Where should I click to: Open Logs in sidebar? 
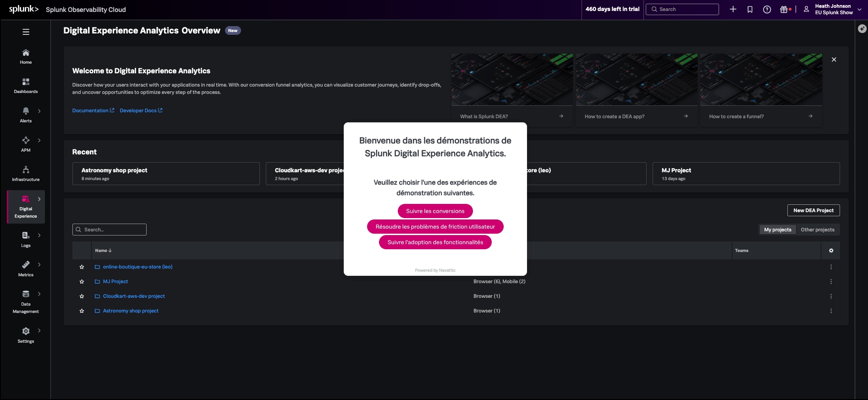(x=26, y=240)
